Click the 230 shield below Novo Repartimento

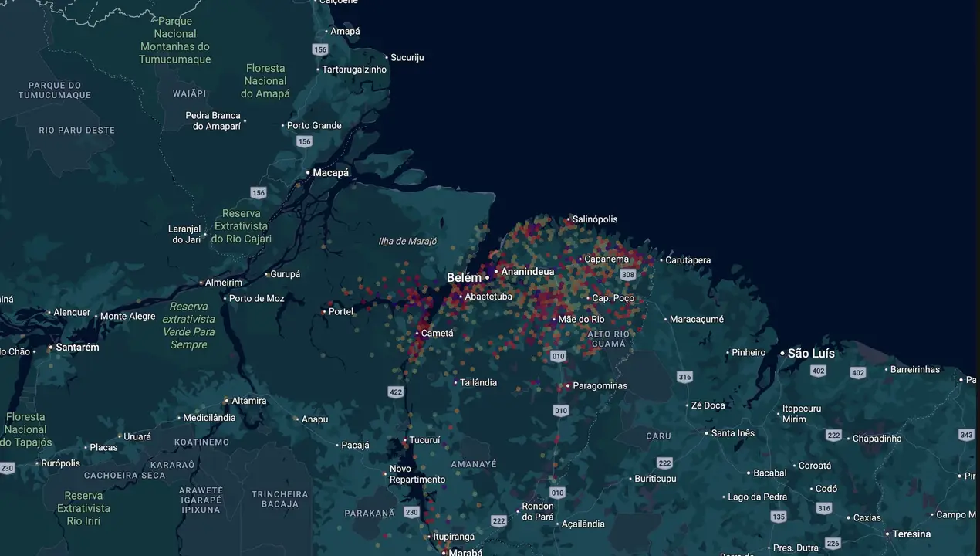(411, 512)
